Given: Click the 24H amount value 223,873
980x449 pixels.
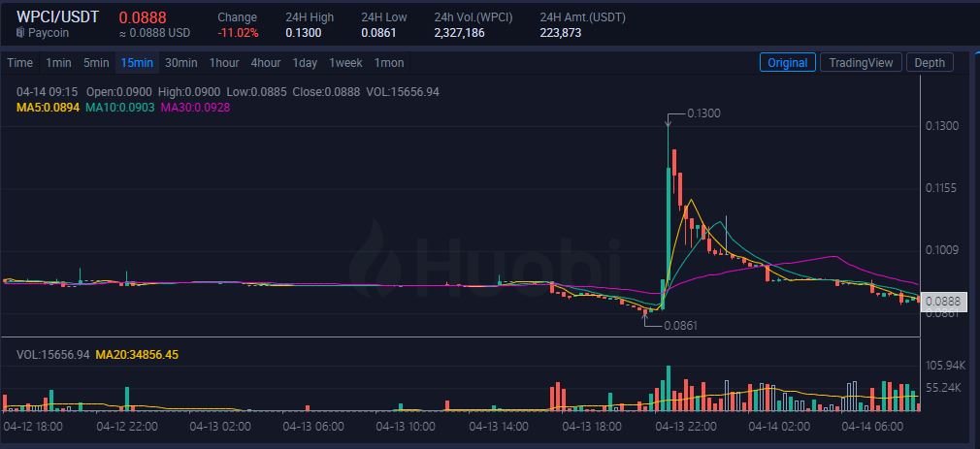Looking at the screenshot, I should click(561, 32).
